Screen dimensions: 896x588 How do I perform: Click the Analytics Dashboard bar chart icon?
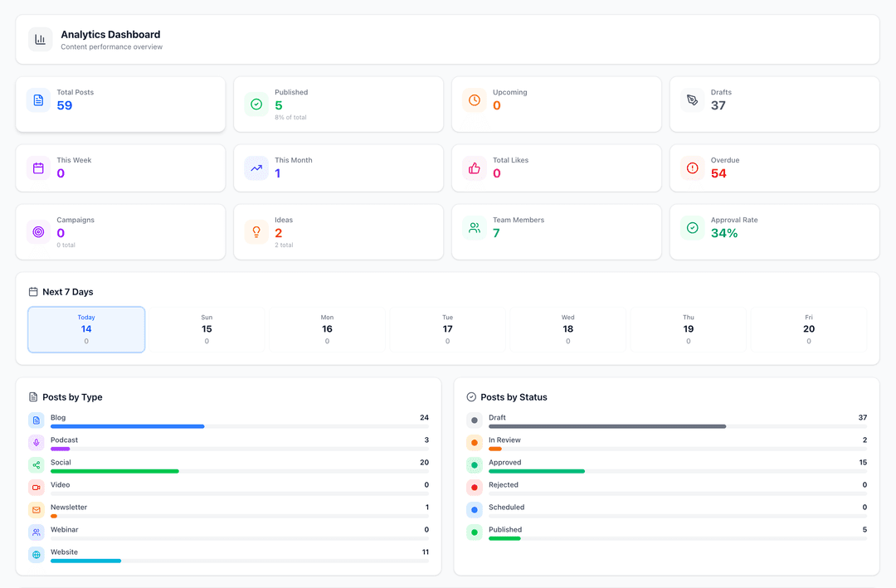click(x=39, y=39)
